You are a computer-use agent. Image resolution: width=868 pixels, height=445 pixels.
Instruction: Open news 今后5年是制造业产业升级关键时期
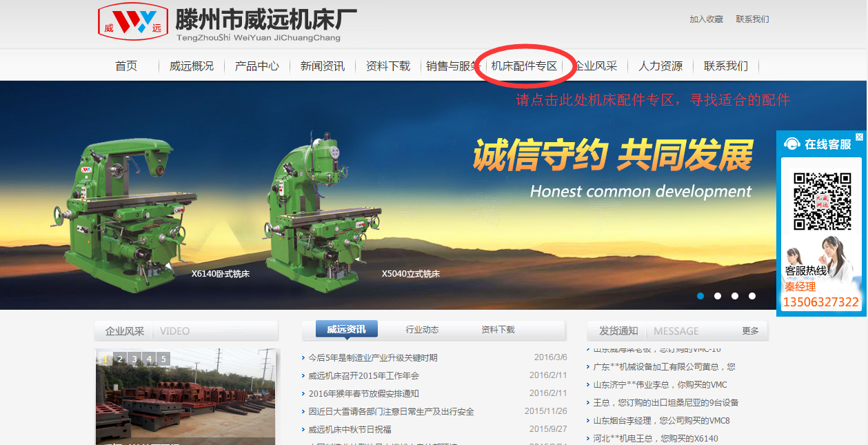tap(372, 357)
